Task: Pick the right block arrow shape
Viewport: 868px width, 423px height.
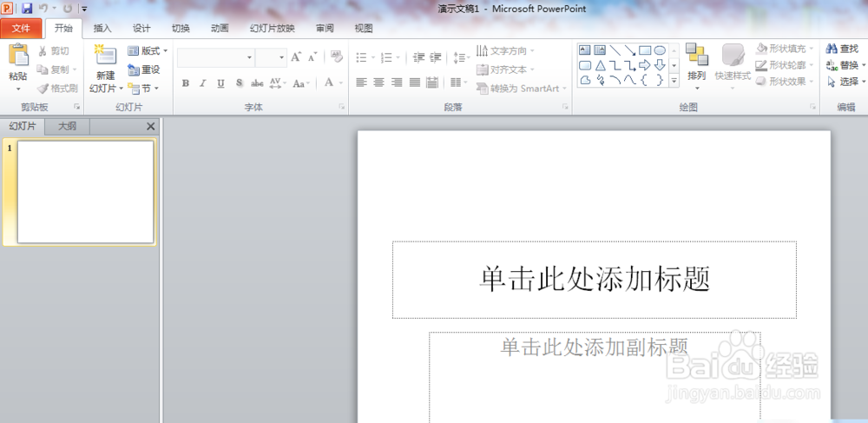Action: pyautogui.click(x=645, y=65)
